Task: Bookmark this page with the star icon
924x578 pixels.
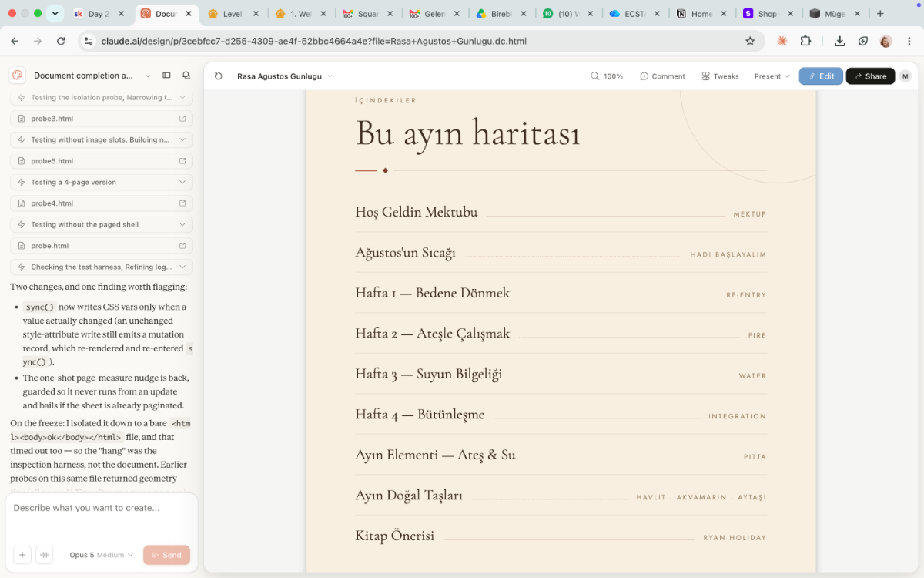Action: [x=750, y=41]
